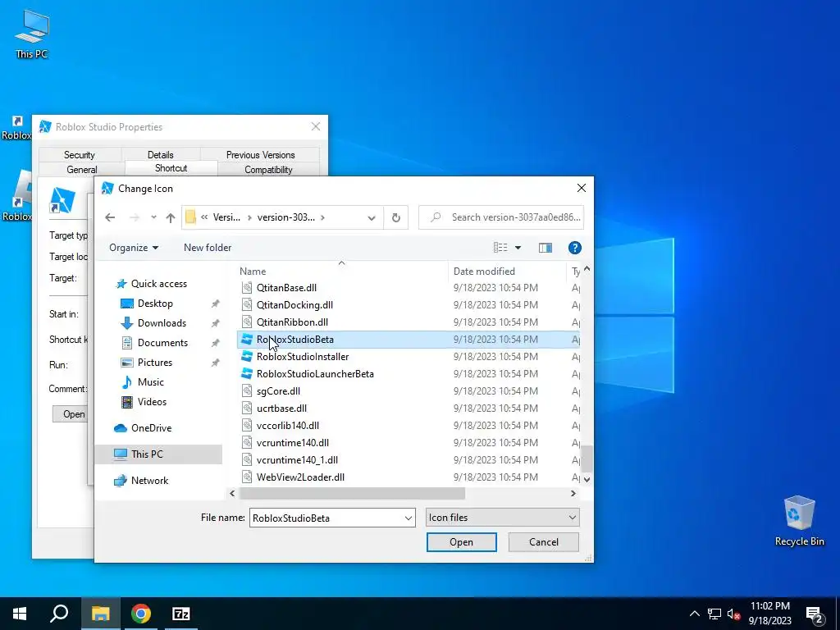The image size is (840, 630).
Task: Click the version-303... breadcrumb segment
Action: click(x=286, y=217)
